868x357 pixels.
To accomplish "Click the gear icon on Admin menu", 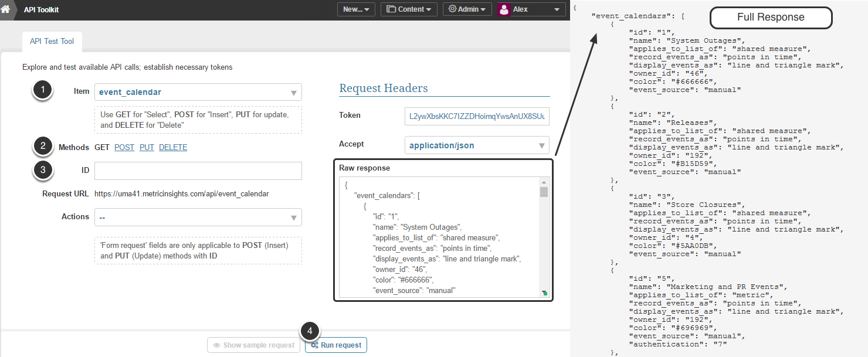I will [x=452, y=9].
